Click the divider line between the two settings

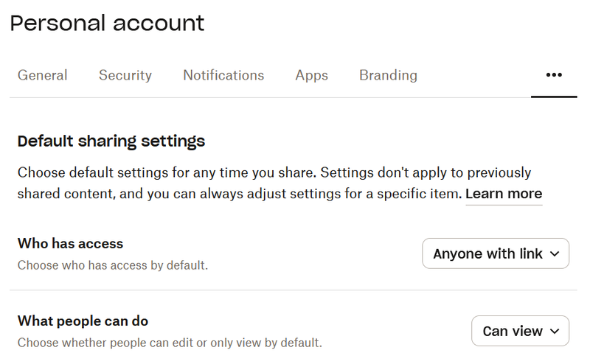coord(294,290)
